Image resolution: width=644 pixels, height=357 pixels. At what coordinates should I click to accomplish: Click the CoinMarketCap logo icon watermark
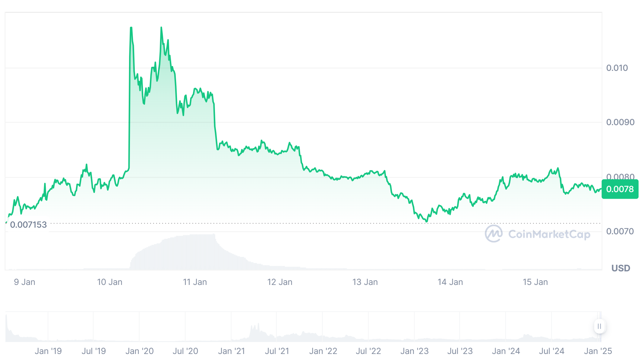click(x=494, y=234)
